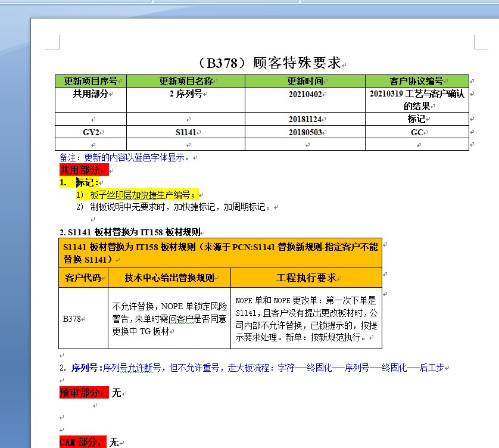Select header cell 更新项目序号
This screenshot has height=448, width=499.
click(x=91, y=81)
